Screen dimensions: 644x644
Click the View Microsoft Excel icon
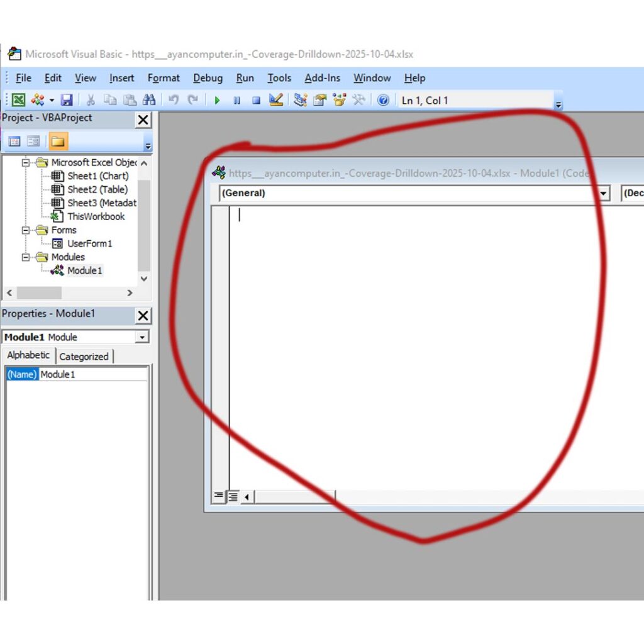tap(19, 100)
